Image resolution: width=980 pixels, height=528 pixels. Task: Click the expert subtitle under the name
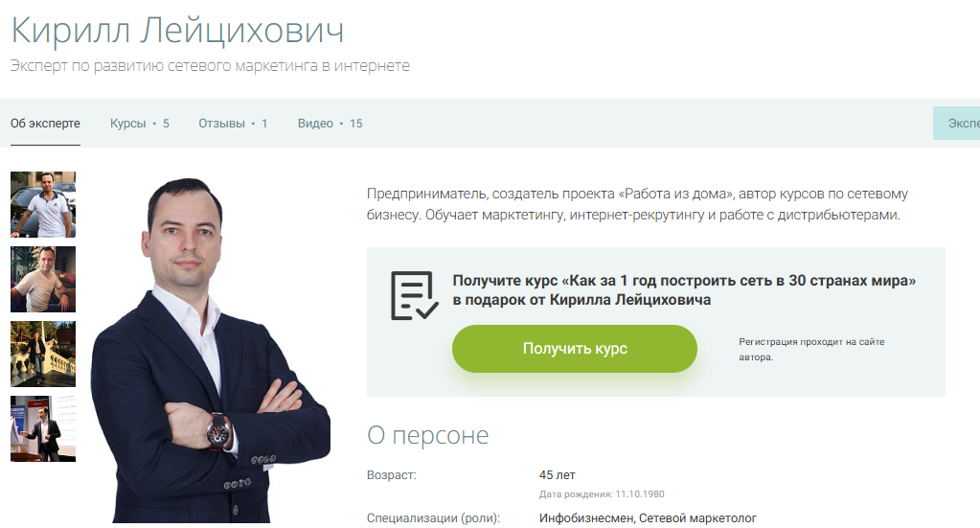tap(210, 65)
